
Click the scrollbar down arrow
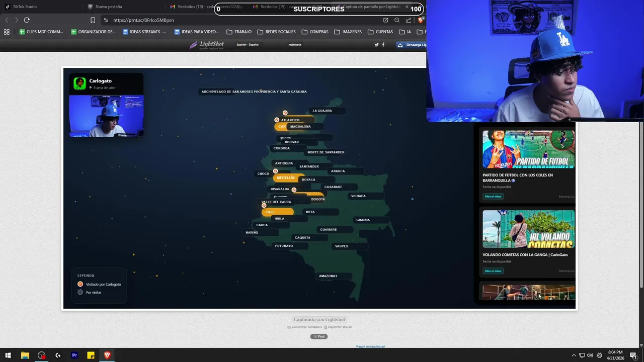(641, 344)
